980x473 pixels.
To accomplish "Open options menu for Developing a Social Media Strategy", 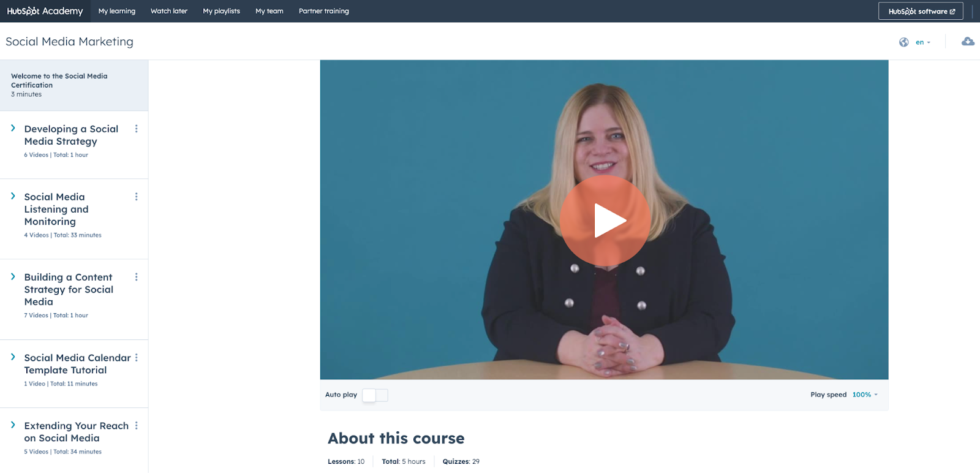I will coord(136,129).
